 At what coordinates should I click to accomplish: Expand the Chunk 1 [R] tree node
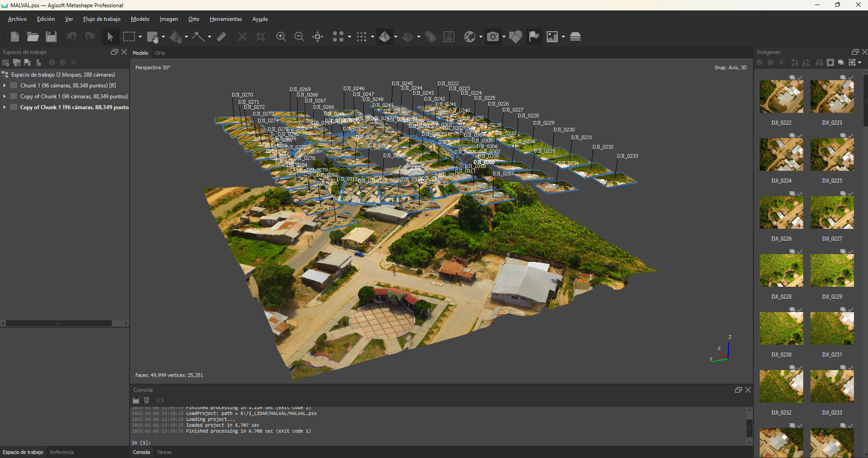click(x=4, y=85)
